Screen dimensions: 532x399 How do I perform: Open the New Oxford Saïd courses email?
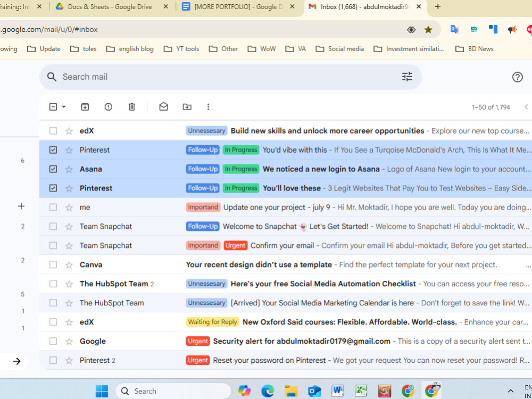286,322
